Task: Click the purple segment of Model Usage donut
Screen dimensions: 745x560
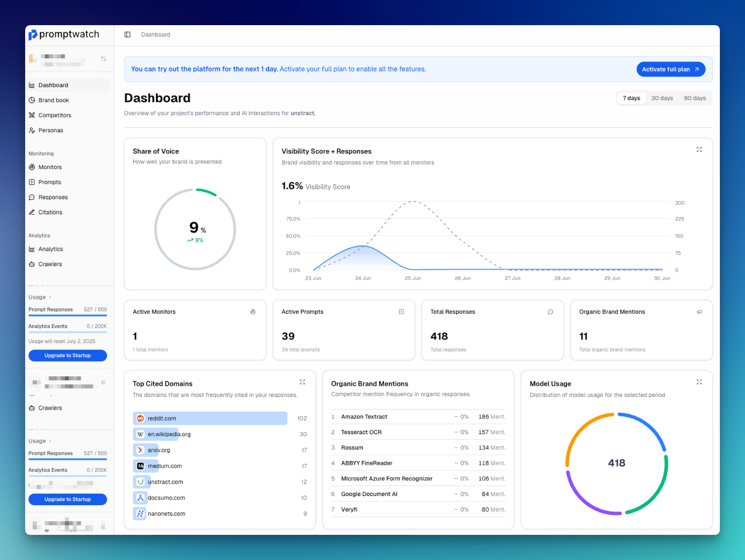Action: [589, 498]
